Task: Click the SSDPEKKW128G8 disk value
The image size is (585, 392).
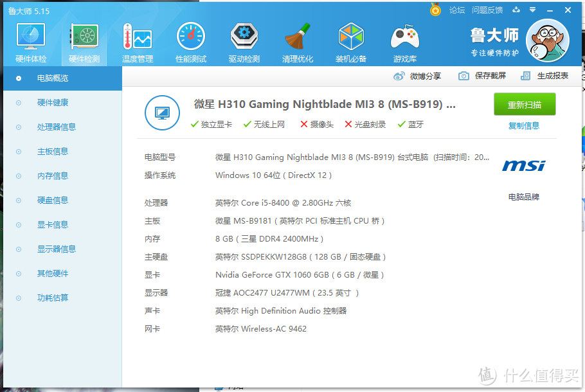Action: point(301,256)
